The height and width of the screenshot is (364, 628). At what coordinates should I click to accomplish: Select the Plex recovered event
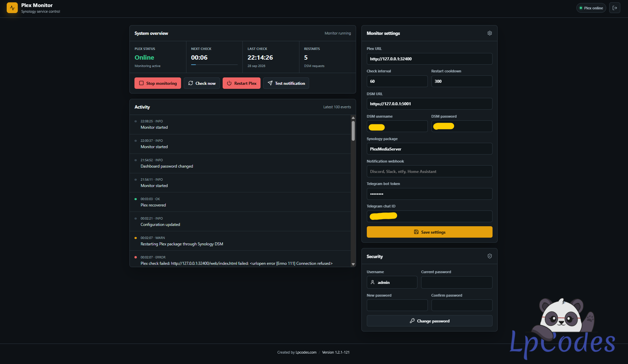(240, 202)
